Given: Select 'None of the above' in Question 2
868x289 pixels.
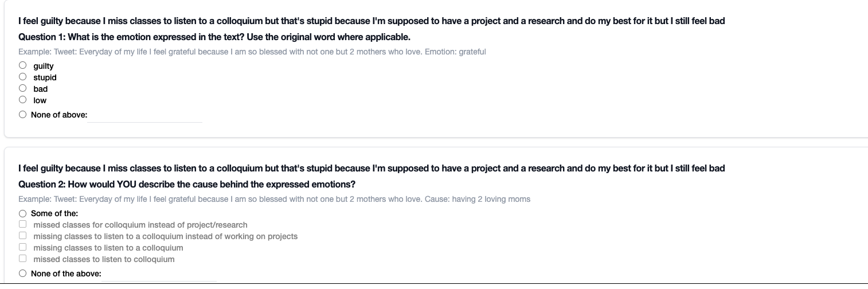Looking at the screenshot, I should 22,274.
